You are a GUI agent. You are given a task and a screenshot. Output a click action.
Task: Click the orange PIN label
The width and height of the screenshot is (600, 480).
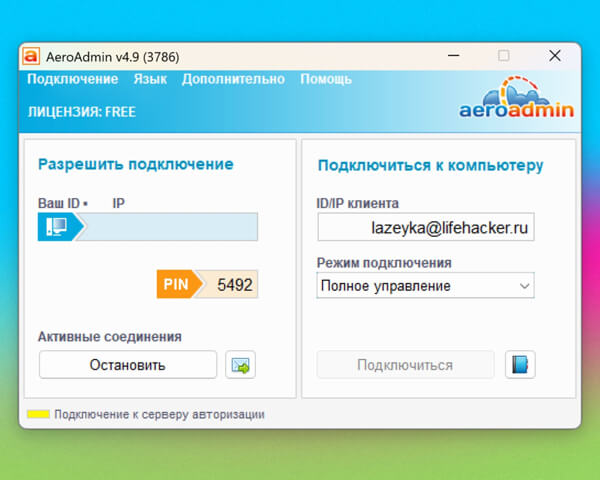176,284
